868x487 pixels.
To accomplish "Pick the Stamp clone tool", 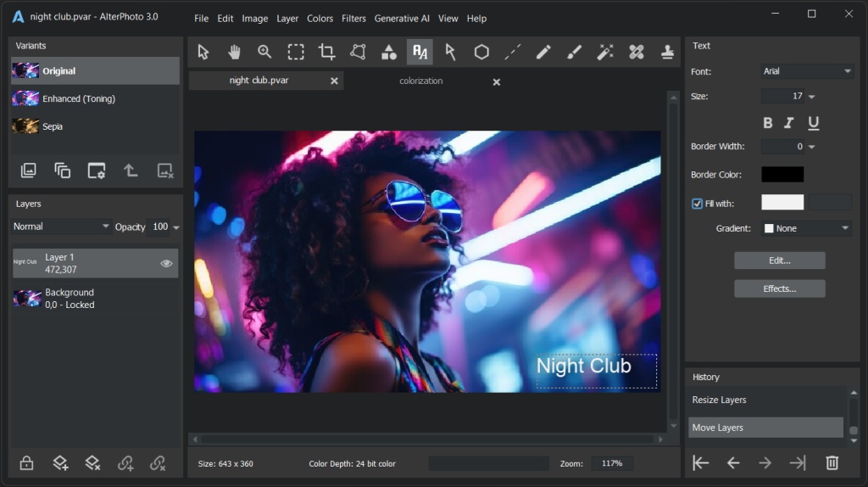I will click(x=668, y=52).
